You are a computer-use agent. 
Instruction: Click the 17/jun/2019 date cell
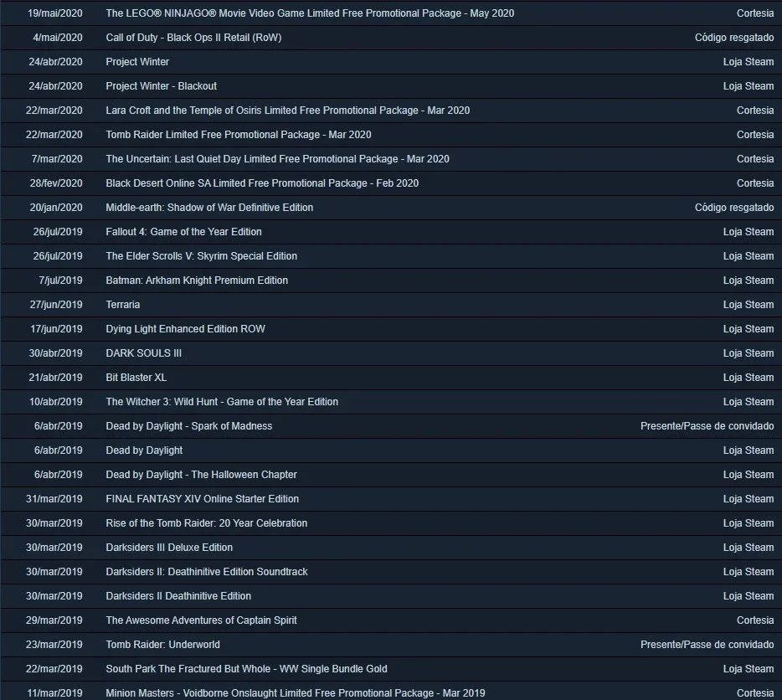pos(56,329)
